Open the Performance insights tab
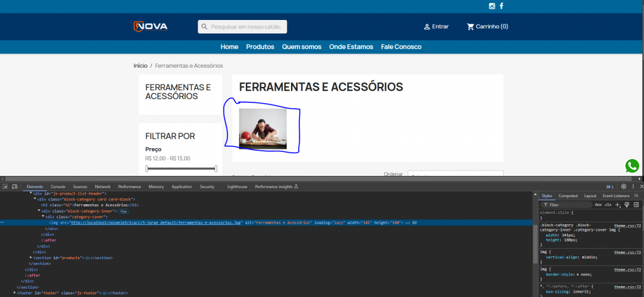The height and width of the screenshot is (297, 644). tap(276, 186)
